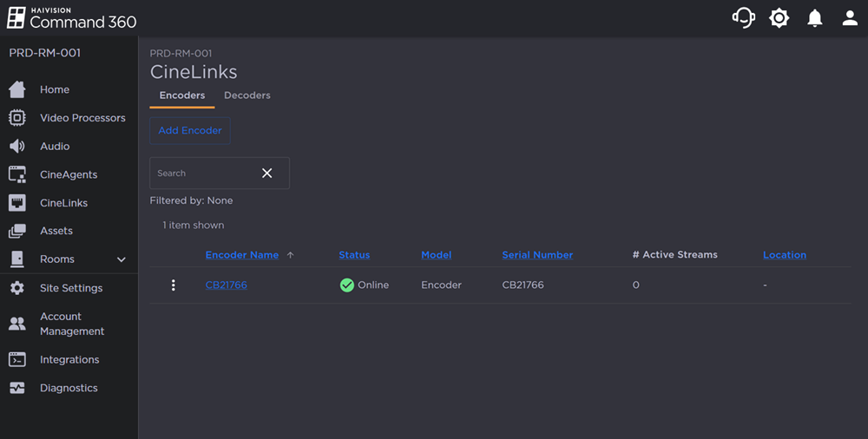The height and width of the screenshot is (439, 868).
Task: Open the CB21766 encoder link
Action: point(227,285)
